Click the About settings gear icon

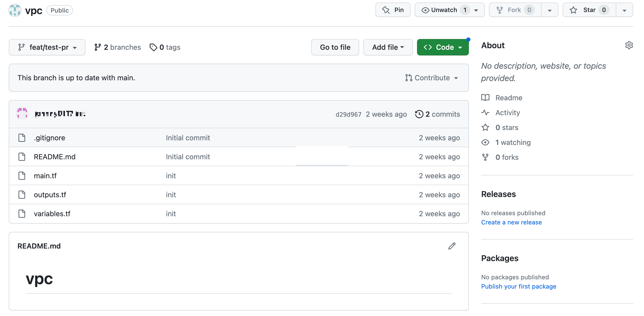click(x=629, y=45)
